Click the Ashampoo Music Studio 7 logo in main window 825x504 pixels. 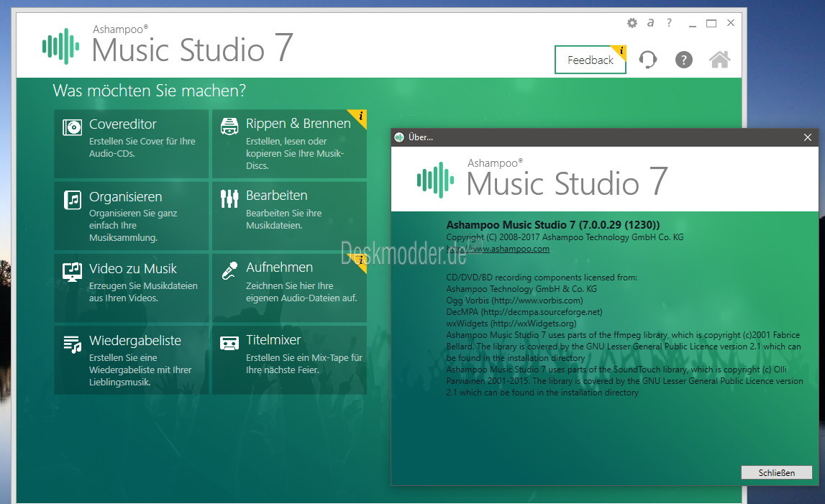pyautogui.click(x=168, y=46)
